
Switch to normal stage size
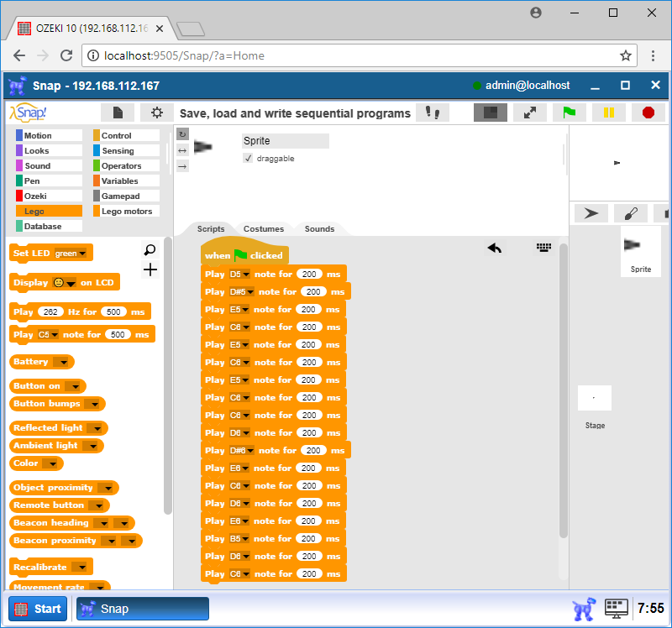[491, 113]
